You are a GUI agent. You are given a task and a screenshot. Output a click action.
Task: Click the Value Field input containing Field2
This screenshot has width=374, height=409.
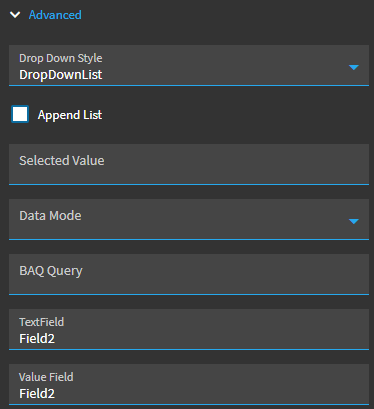tap(189, 384)
